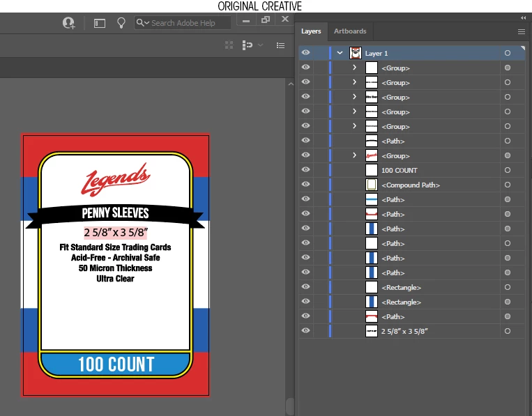Click the Legends logo Group thumbnail
The image size is (532, 416).
(x=372, y=155)
